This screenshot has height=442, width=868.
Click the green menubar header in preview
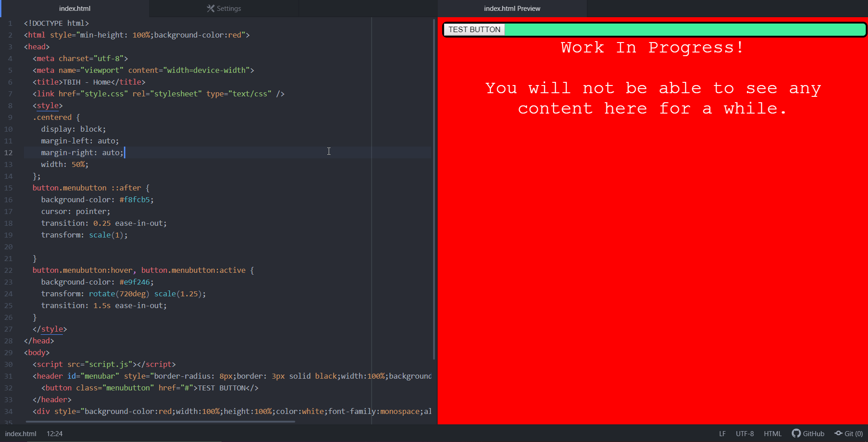[685, 29]
